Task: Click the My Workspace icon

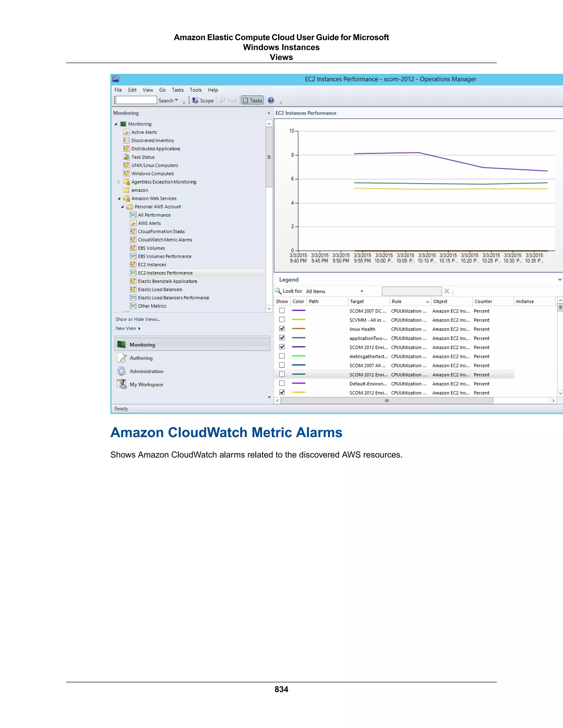Action: pos(122,384)
